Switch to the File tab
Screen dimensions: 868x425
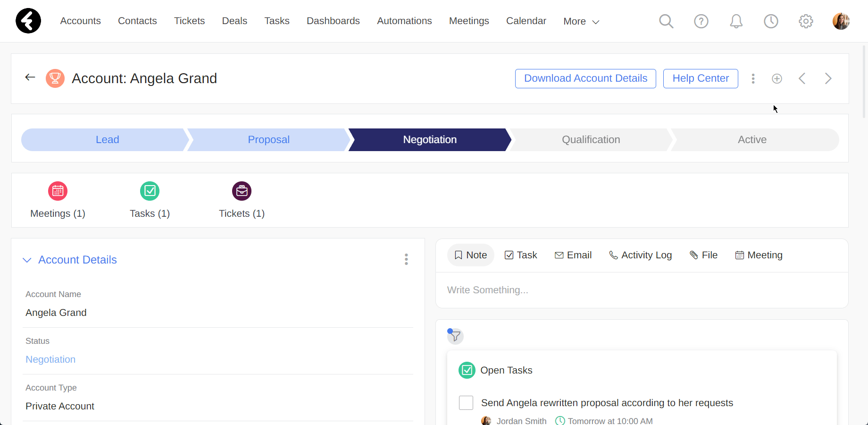[x=703, y=255]
